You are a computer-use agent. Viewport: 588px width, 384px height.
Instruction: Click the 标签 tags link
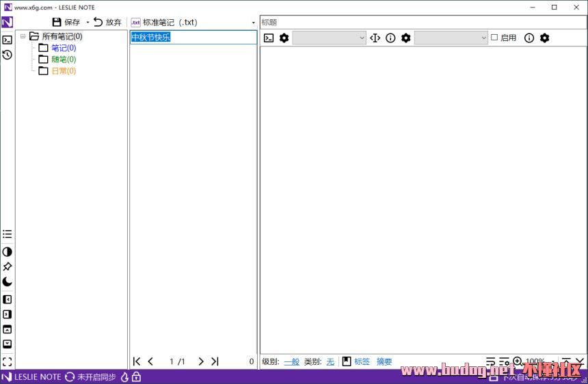coord(362,361)
